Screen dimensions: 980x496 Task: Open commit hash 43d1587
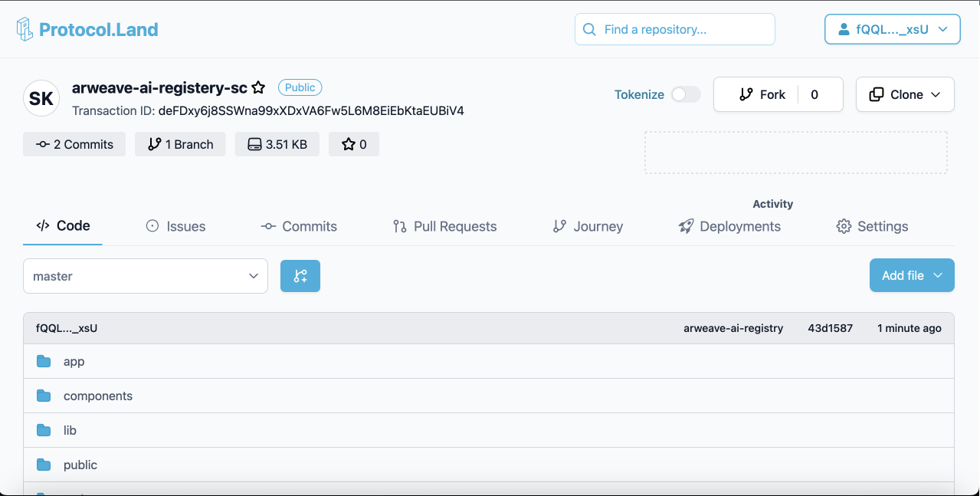click(831, 328)
